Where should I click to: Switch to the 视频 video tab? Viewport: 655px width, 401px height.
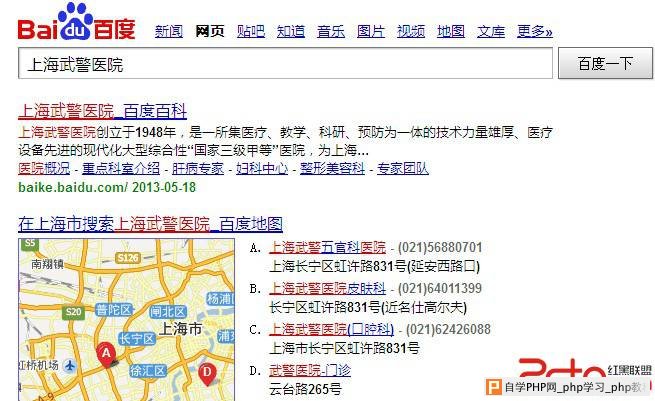pos(411,31)
